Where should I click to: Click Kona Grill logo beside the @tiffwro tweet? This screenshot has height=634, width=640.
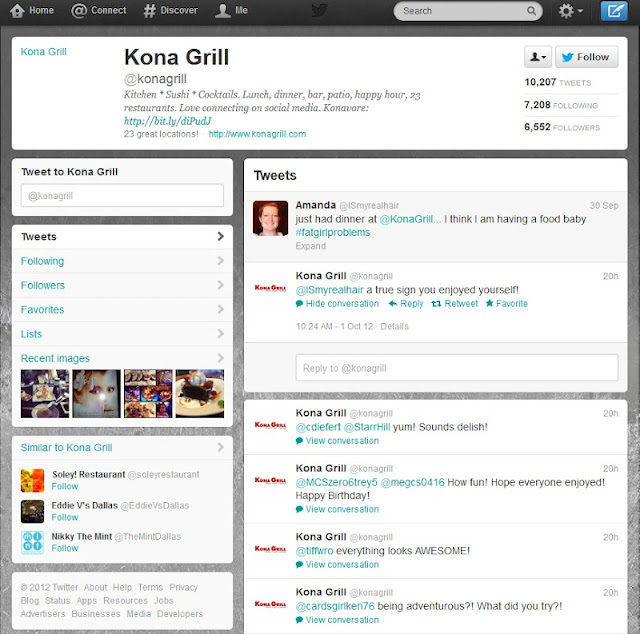(270, 549)
